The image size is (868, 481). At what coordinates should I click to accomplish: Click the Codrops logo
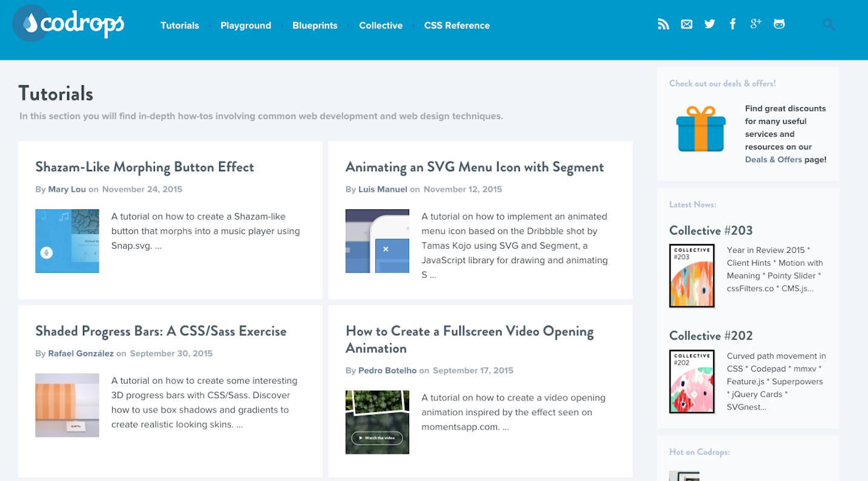pos(68,24)
